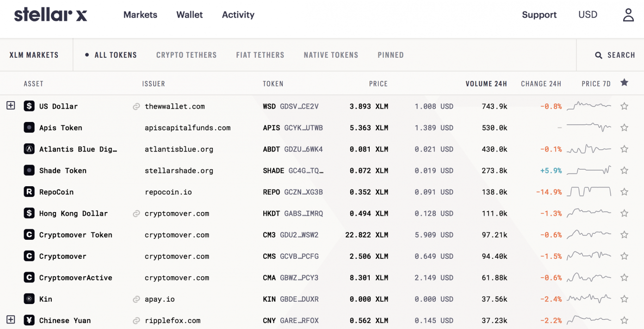
Task: Pin US Dollar with its star
Action: 624,106
